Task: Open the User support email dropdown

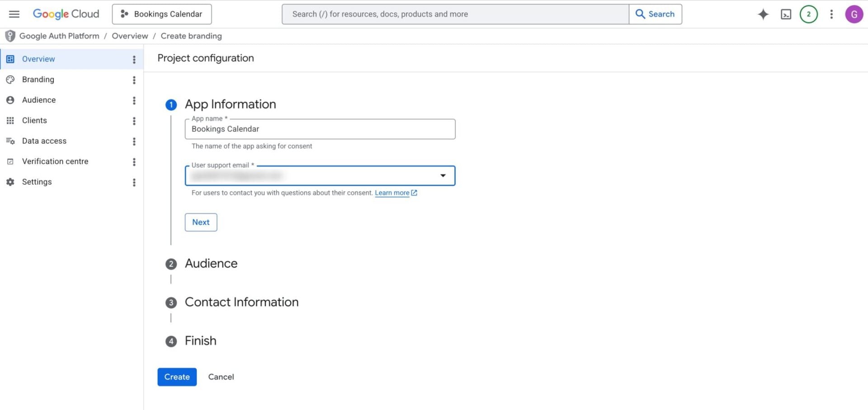Action: (320, 176)
